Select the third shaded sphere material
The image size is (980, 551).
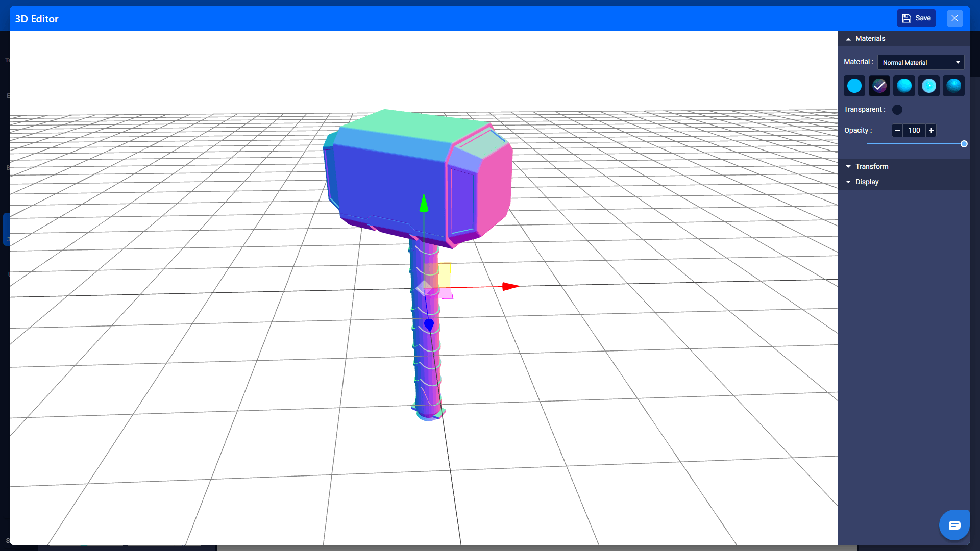click(904, 86)
